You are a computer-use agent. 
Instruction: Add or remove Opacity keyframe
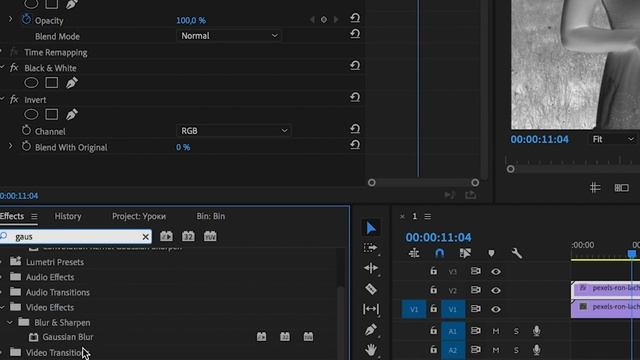click(x=324, y=20)
